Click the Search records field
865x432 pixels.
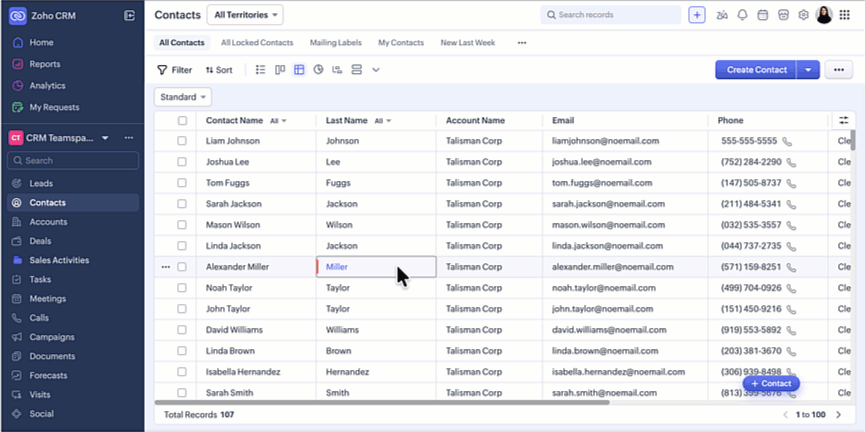tap(610, 15)
